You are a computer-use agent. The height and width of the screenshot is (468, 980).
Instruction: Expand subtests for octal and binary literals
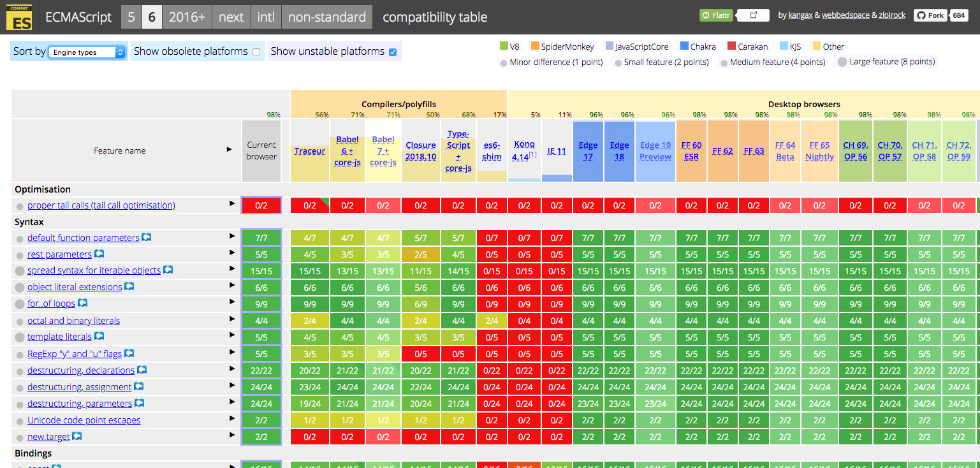click(x=232, y=318)
